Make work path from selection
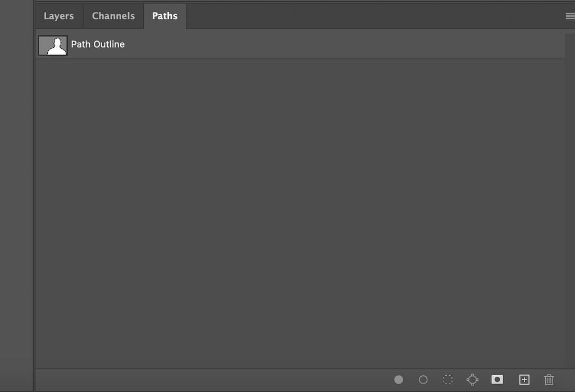This screenshot has height=392, width=575. (472, 380)
